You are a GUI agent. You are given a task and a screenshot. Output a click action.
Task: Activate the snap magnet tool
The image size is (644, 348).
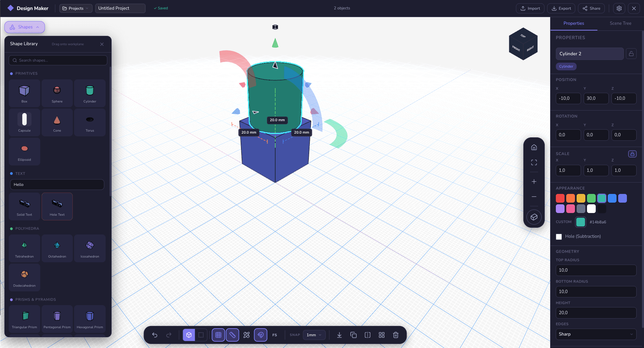click(261, 335)
